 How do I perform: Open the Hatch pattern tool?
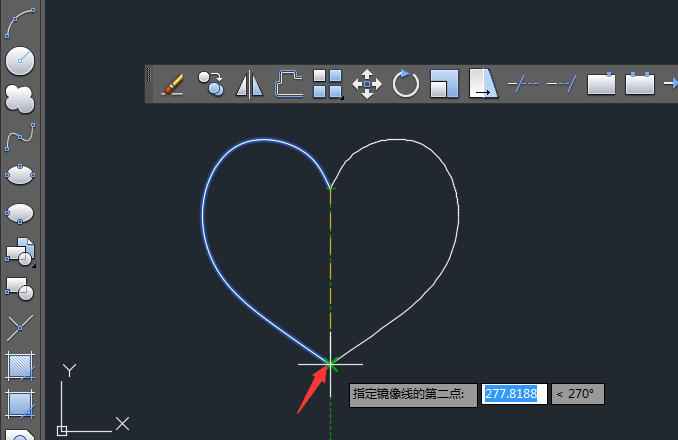tap(20, 366)
